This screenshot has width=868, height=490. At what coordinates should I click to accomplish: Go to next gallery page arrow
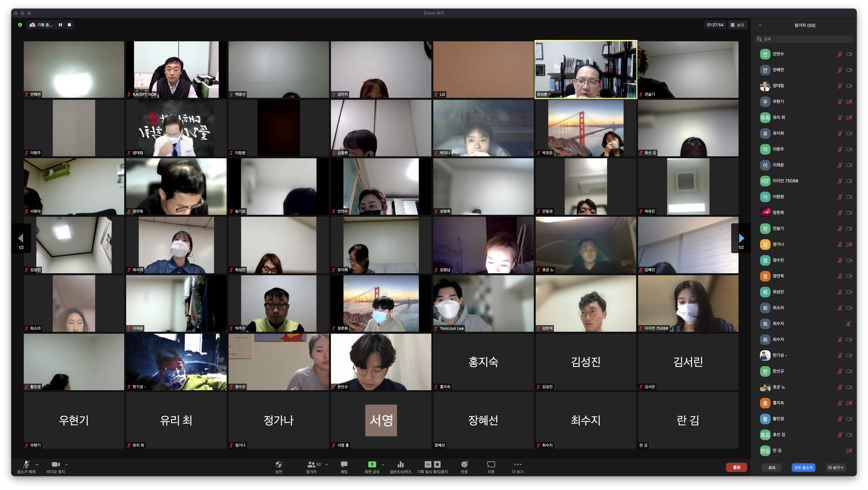(x=741, y=238)
